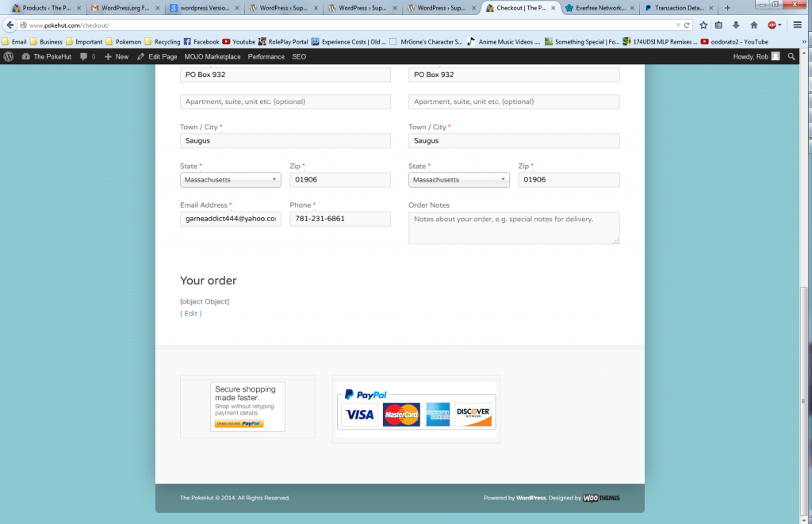Image resolution: width=812 pixels, height=524 pixels.
Task: Open the browser downloads arrow icon
Action: pyautogui.click(x=737, y=25)
